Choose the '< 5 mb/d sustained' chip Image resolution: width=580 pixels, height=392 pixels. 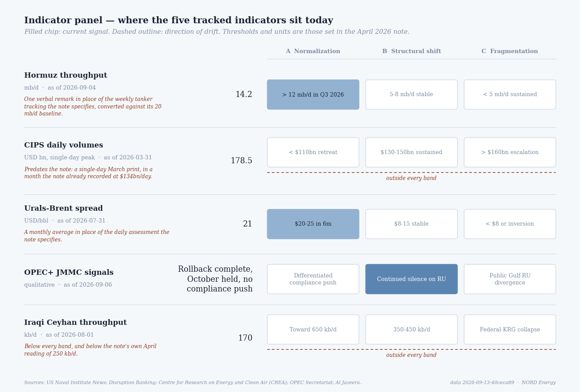click(510, 94)
